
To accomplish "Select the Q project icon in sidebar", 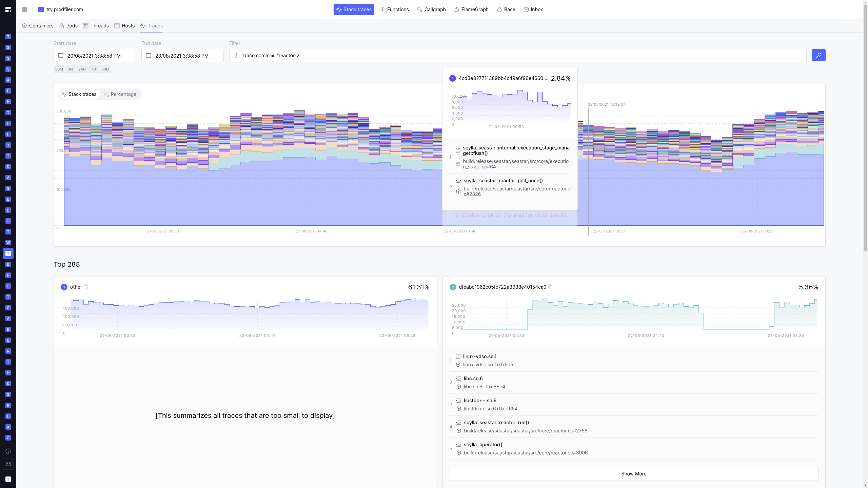I will tap(8, 221).
